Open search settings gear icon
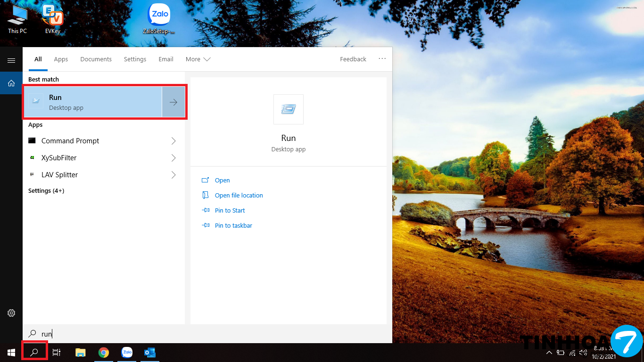 tap(11, 313)
